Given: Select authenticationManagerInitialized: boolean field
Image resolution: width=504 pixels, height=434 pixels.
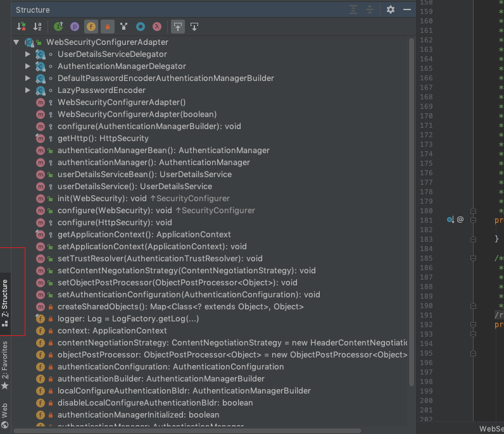Looking at the screenshot, I should point(138,415).
